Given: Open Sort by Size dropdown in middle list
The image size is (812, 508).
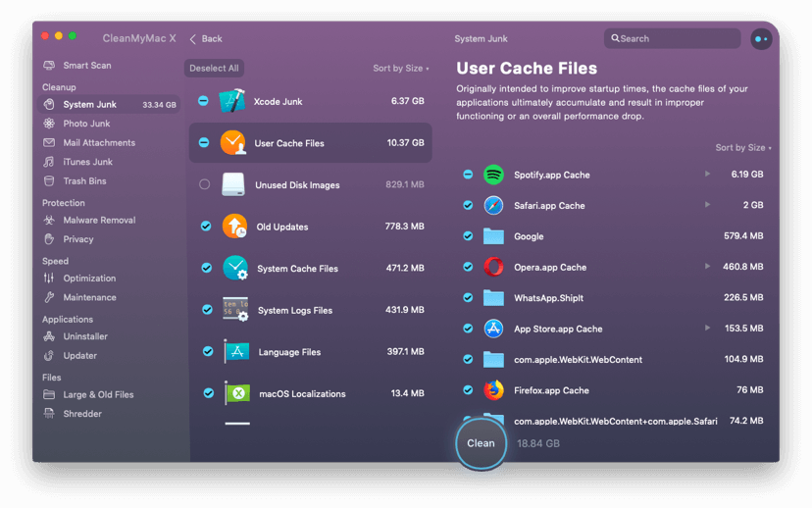Looking at the screenshot, I should [400, 69].
